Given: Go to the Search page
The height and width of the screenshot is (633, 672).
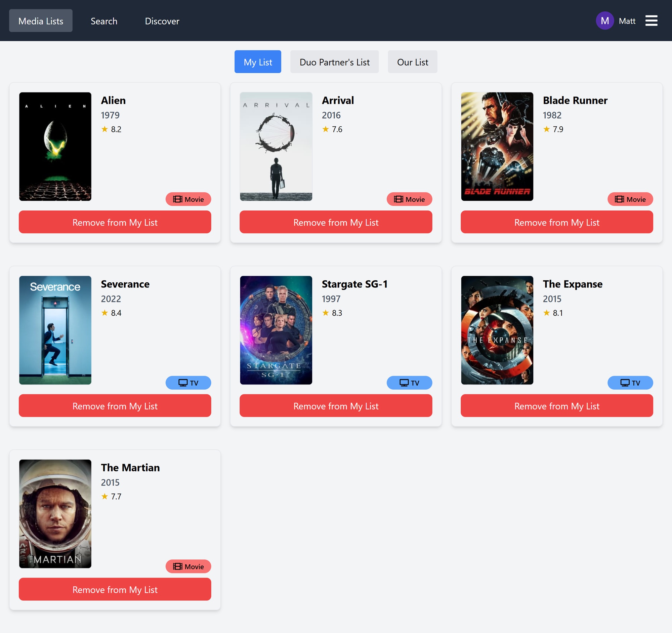Looking at the screenshot, I should click(x=104, y=21).
